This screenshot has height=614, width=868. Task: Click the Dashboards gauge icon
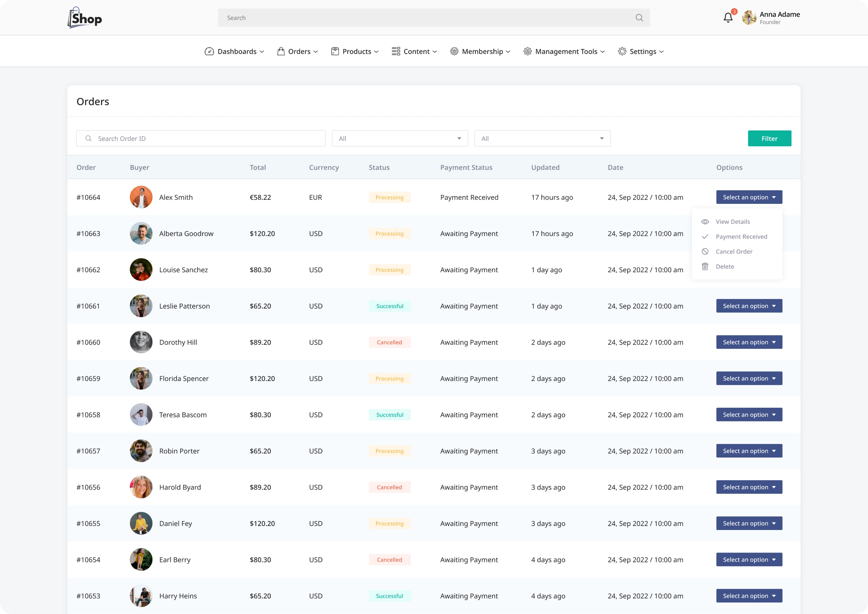tap(209, 52)
